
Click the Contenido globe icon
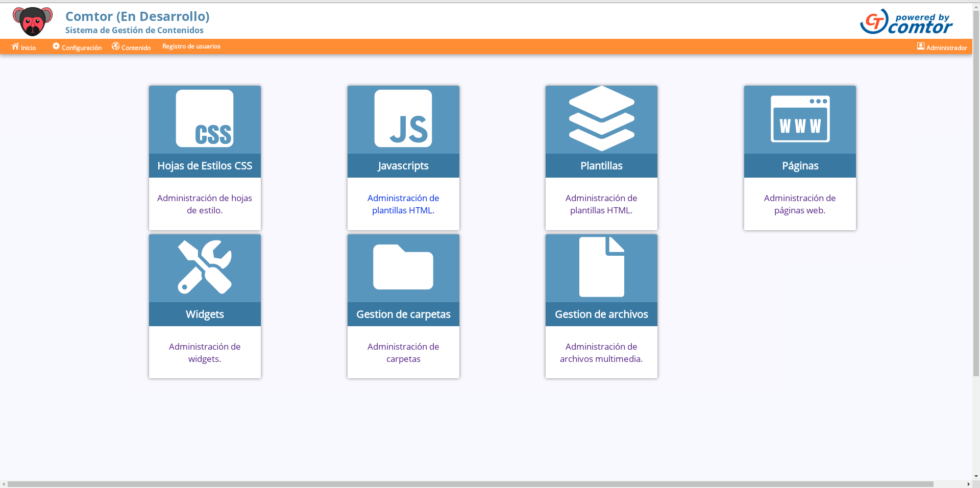click(116, 46)
